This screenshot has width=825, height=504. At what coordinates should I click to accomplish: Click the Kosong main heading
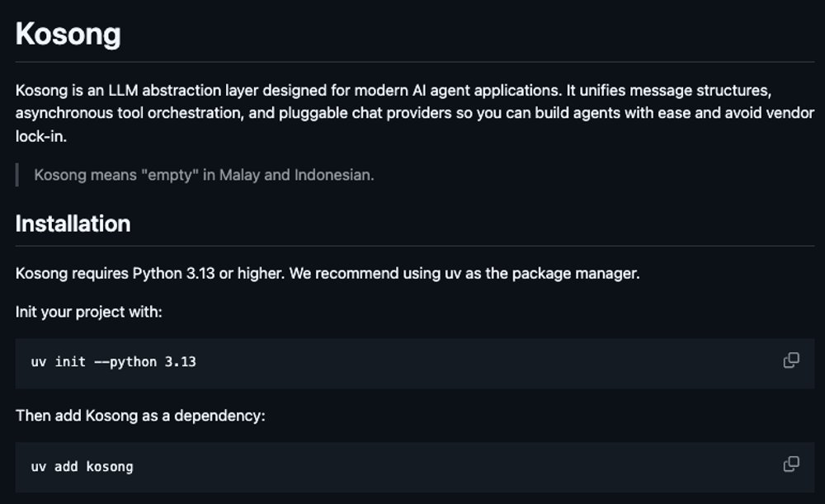coord(68,34)
